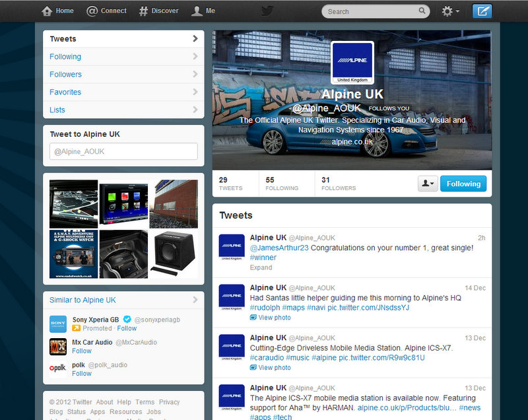Click the Twitter bird logo
The width and height of the screenshot is (528, 420).
coord(267,11)
